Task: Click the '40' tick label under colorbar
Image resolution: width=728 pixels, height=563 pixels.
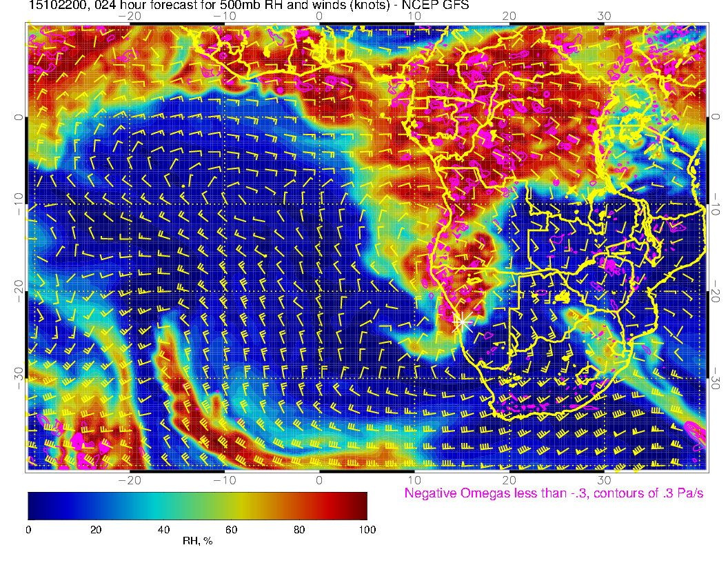Action: point(163,529)
